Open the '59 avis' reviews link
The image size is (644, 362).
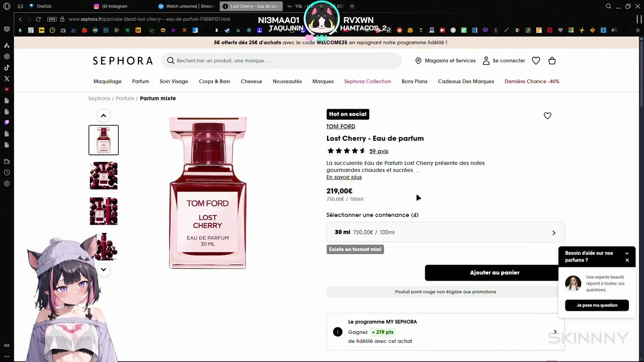tap(378, 151)
